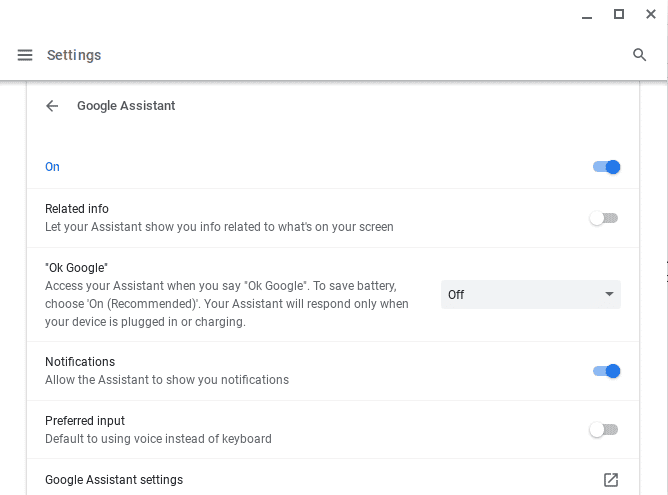Click the "Ok Google" setting label
668x495 pixels.
pos(77,268)
